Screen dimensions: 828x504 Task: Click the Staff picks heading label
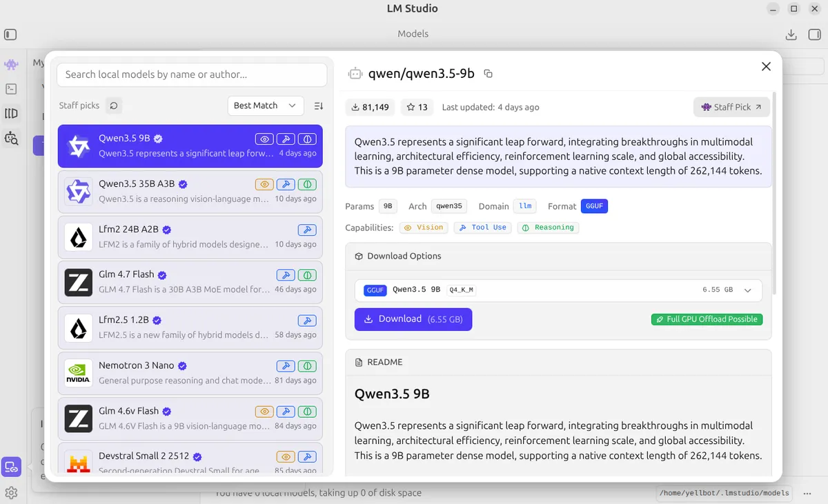[x=79, y=105]
